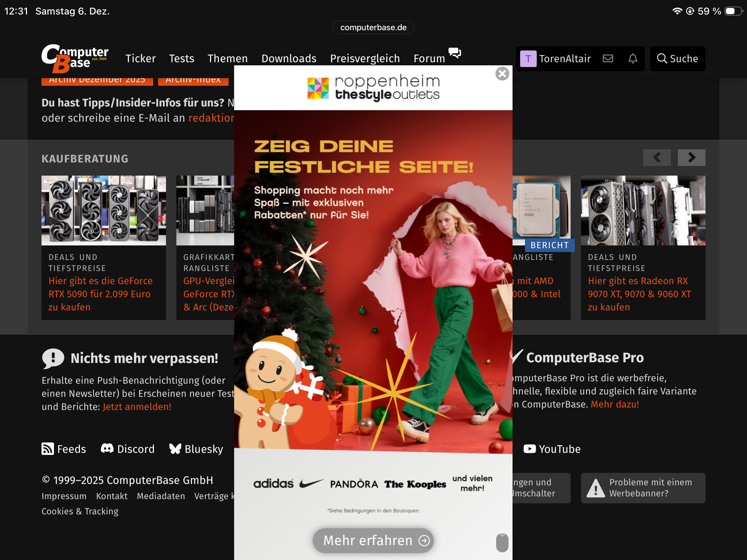Open the inbox envelope icon
This screenshot has width=747, height=560.
point(608,58)
